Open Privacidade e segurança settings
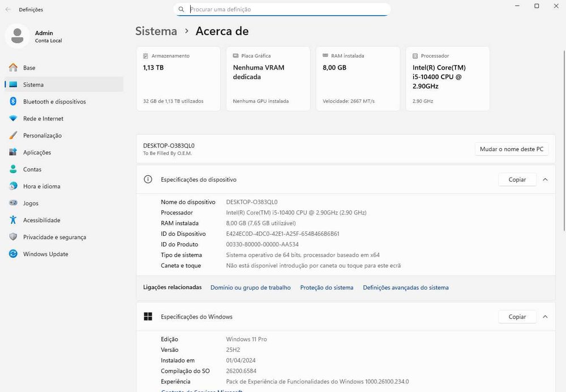Image resolution: width=566 pixels, height=392 pixels. (64, 237)
